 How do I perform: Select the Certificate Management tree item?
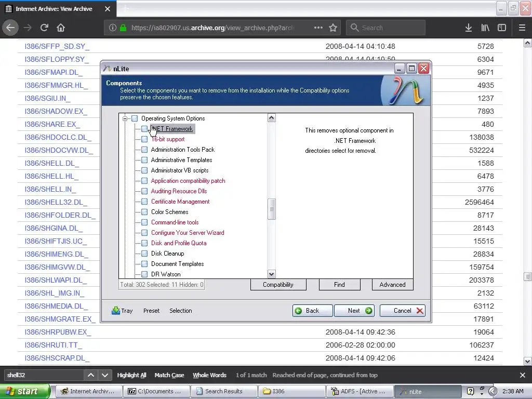(x=180, y=202)
